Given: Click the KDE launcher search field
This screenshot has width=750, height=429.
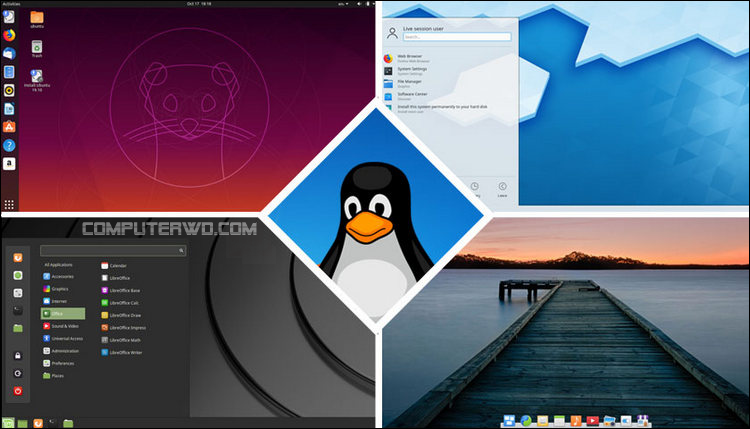Looking at the screenshot, I should click(457, 37).
